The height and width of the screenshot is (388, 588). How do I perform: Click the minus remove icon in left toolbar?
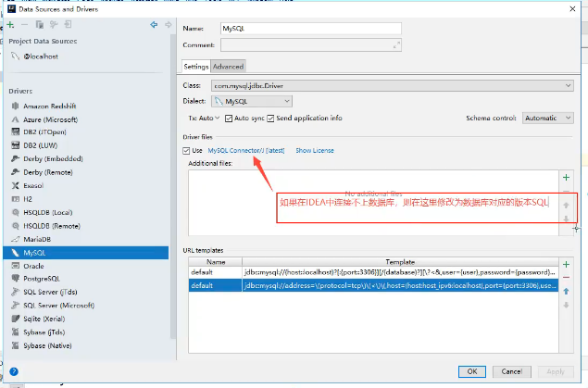[24, 25]
